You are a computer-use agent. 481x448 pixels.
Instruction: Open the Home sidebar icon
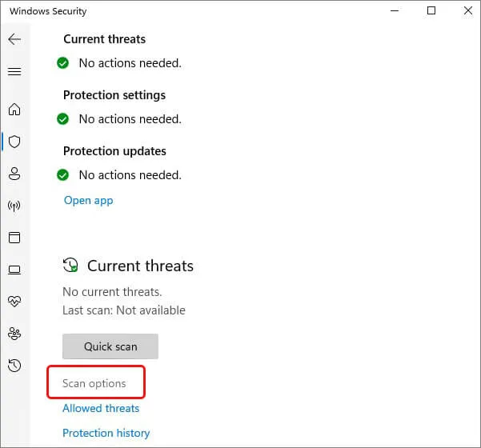[14, 109]
